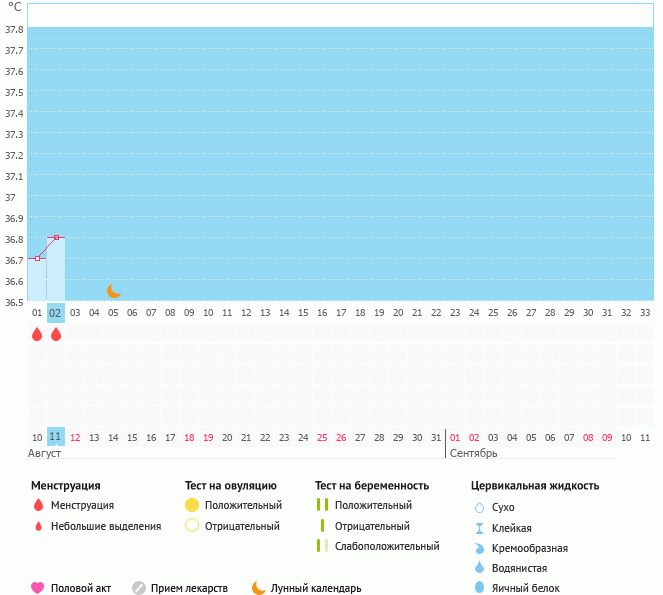Click the pink heart Половой акт icon
This screenshot has width=663, height=595.
38,588
